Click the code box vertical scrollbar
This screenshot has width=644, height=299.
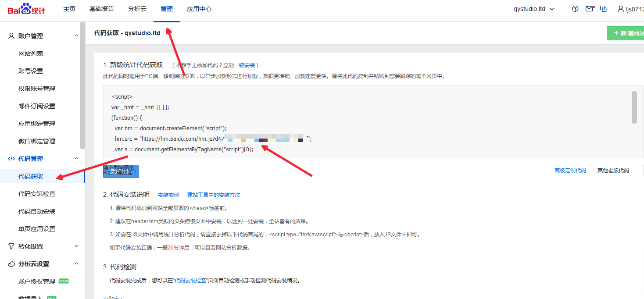[634, 107]
